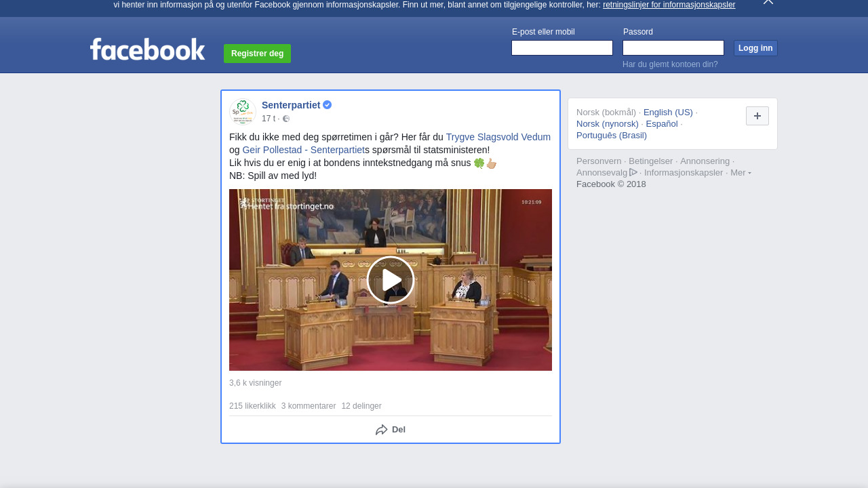Open the Annonsevalg footer link
Screen dimensions: 868x488
point(602,173)
